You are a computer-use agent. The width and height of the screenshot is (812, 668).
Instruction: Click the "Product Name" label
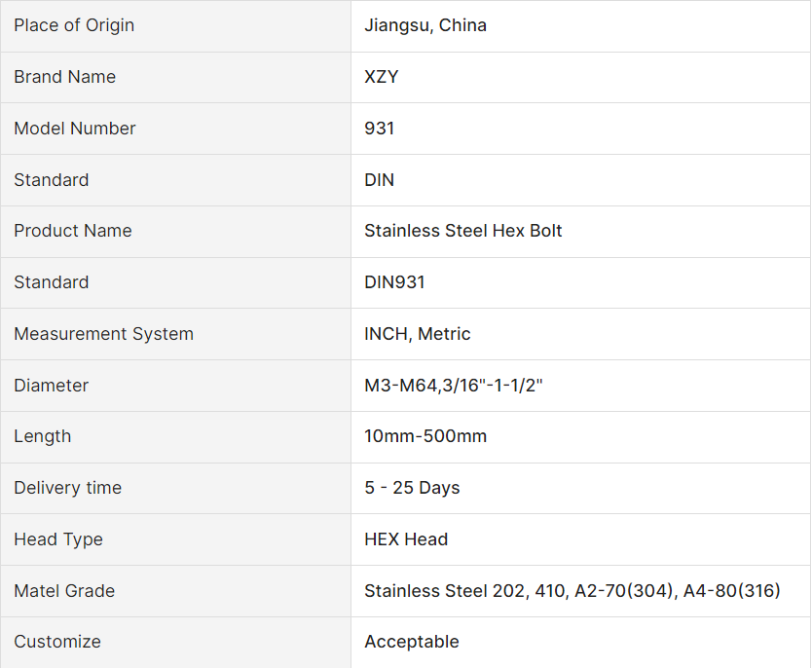(73, 231)
